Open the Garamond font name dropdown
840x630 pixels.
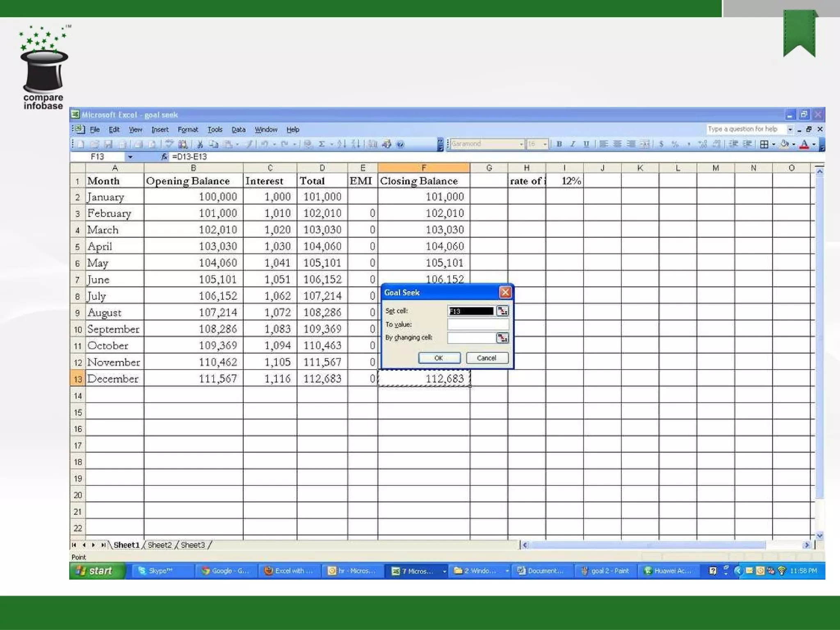tap(521, 144)
